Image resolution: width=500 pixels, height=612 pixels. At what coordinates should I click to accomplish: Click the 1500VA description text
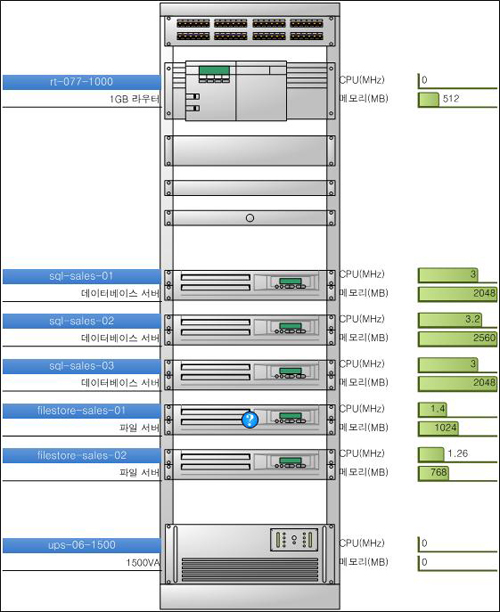(143, 563)
